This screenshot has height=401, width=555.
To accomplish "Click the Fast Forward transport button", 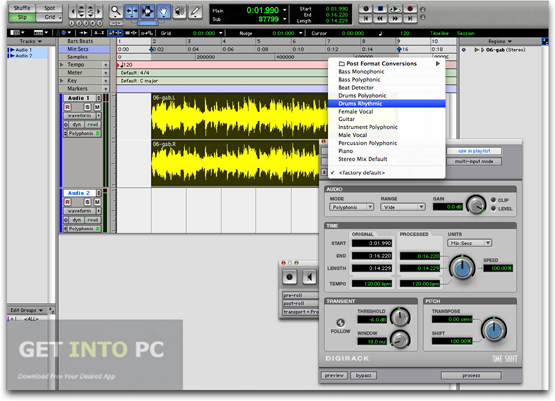I will (x=395, y=18).
